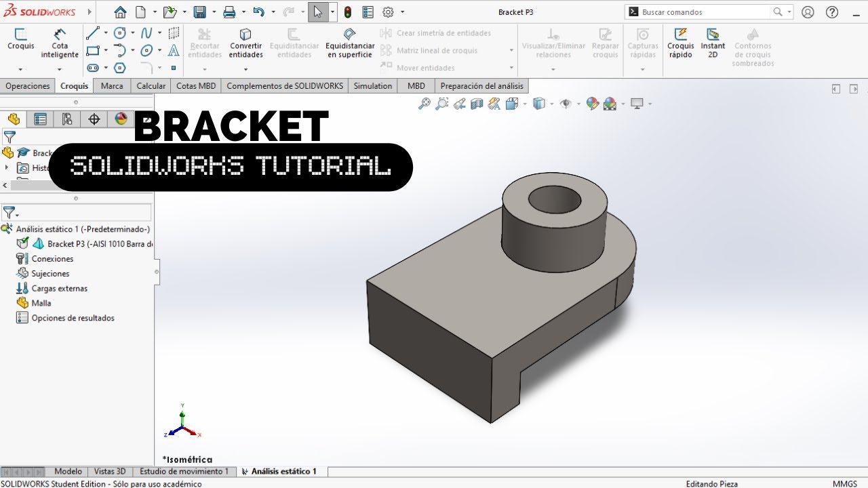Viewport: 868px width, 488px height.
Task: Select the Spline sketch tool
Action: tap(146, 33)
